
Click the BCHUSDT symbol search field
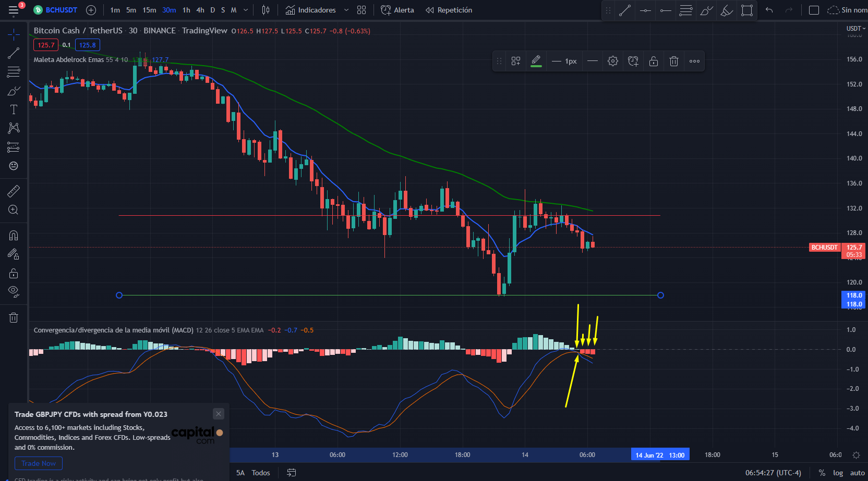click(56, 10)
